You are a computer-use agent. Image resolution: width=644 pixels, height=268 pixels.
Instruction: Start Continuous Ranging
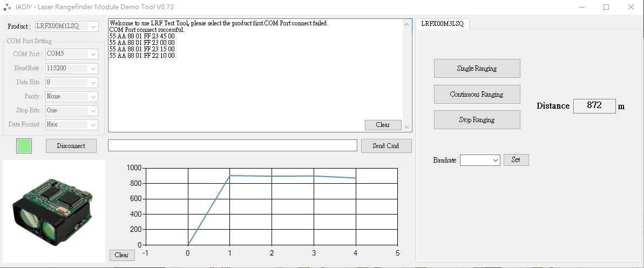[x=477, y=94]
